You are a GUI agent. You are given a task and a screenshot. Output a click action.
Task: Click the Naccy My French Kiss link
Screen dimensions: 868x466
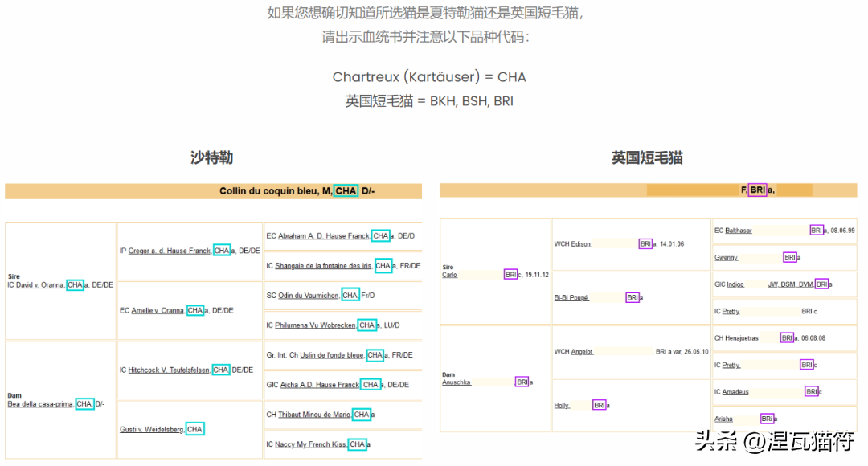[310, 444]
